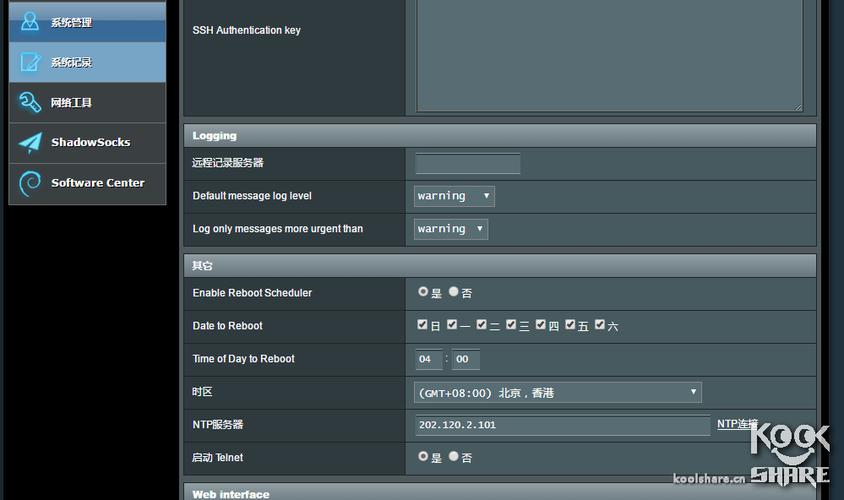Select 否 for 启动 Telnet
844x500 pixels.
453,456
